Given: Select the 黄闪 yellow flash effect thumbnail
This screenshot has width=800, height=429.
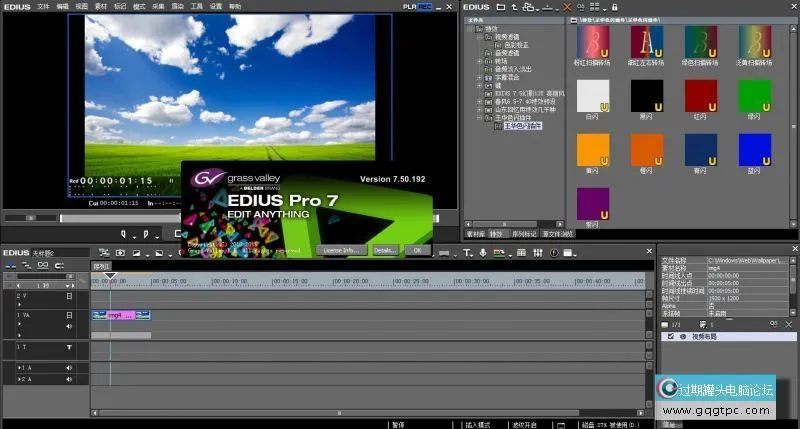Looking at the screenshot, I should 593,151.
